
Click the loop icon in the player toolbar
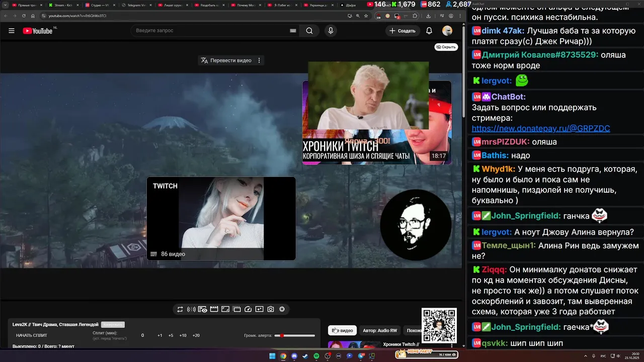[180, 309]
